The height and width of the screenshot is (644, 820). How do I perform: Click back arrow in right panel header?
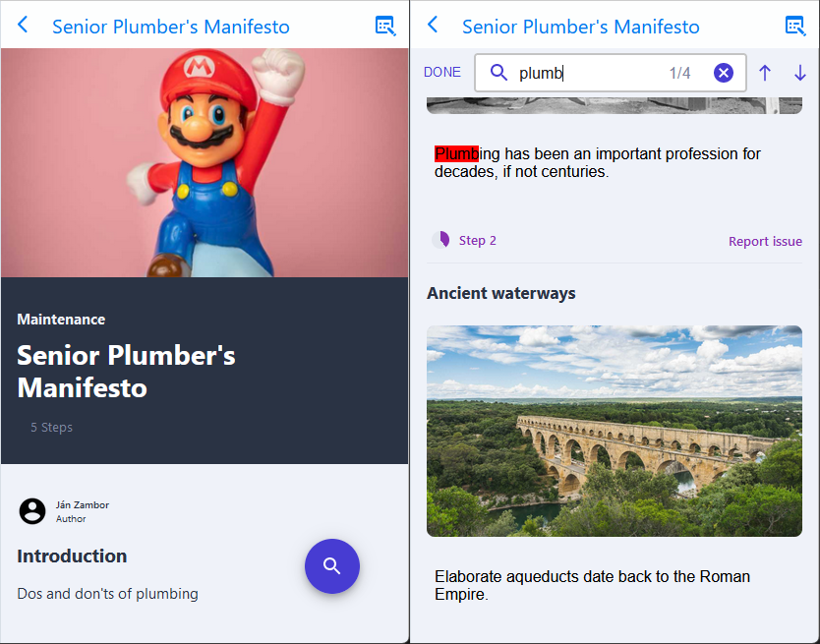[433, 26]
